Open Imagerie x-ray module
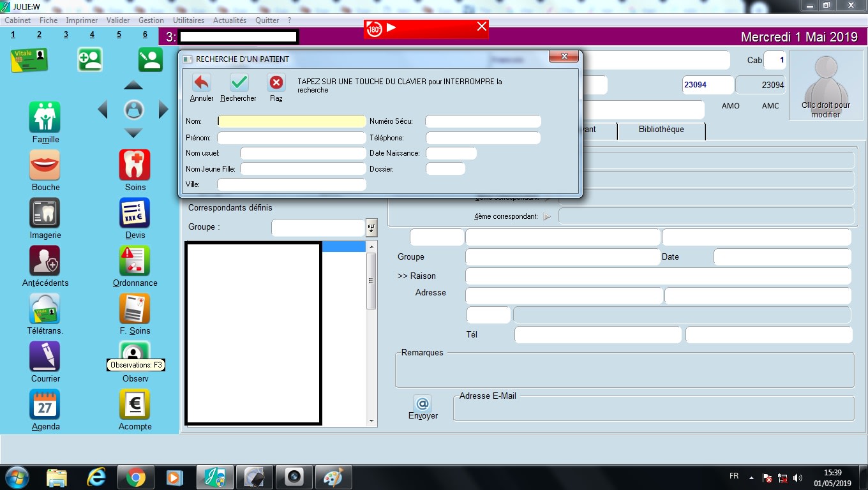868x490 pixels. (x=45, y=213)
